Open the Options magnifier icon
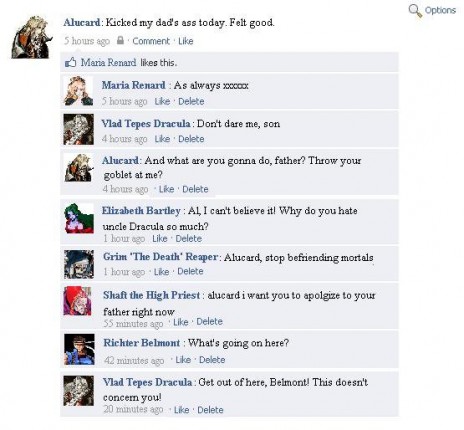This screenshot has height=430, width=464. click(415, 11)
